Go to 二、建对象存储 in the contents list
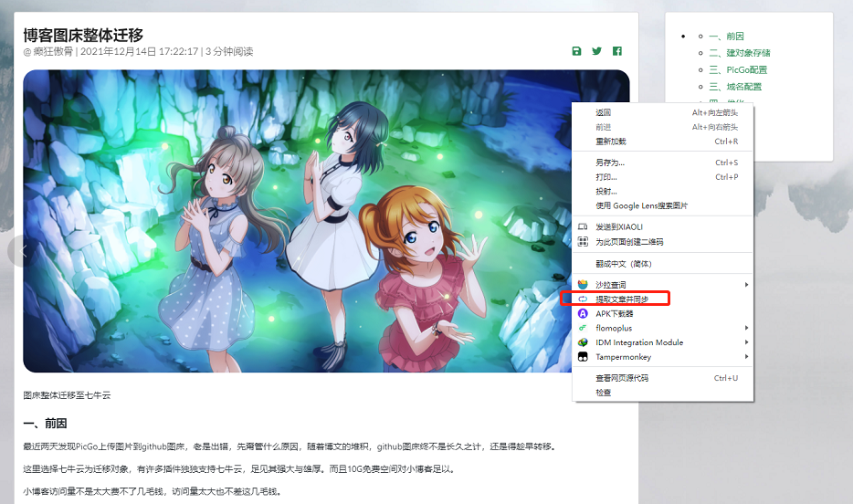 pos(739,53)
